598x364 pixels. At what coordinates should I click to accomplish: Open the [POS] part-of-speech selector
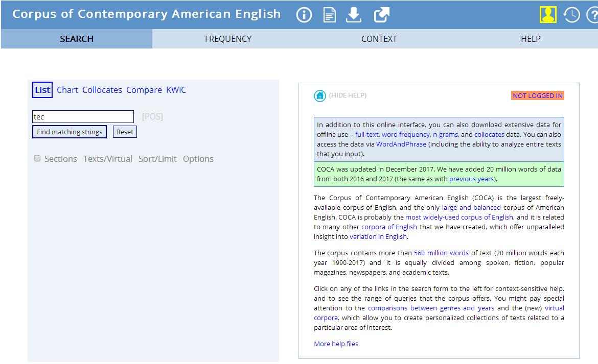pos(152,117)
